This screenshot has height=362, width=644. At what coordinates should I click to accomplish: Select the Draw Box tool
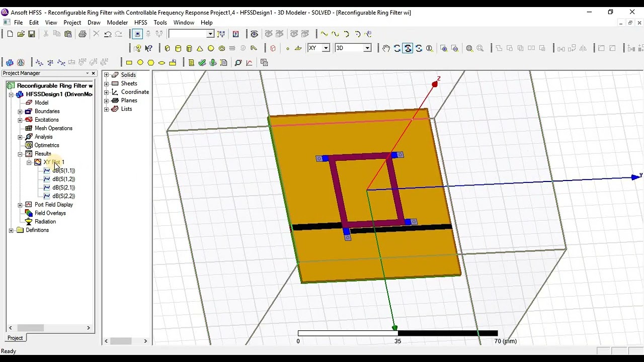coord(167,48)
